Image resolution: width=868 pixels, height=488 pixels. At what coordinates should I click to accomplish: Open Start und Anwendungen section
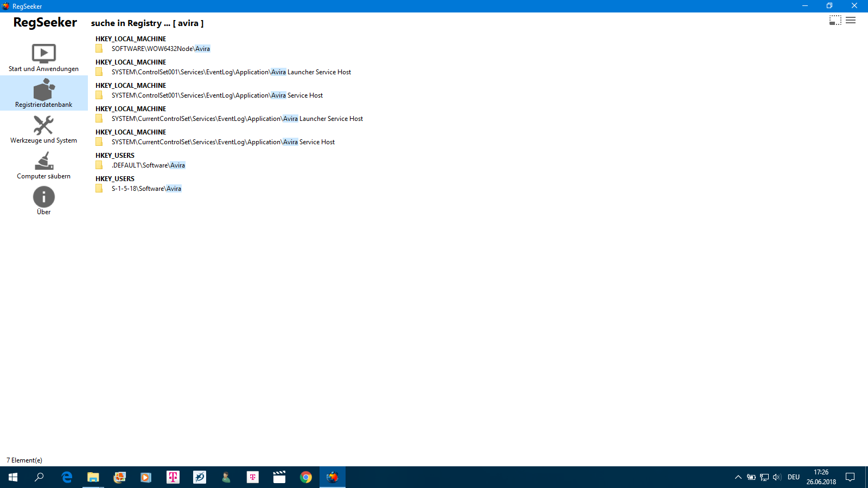click(x=43, y=58)
